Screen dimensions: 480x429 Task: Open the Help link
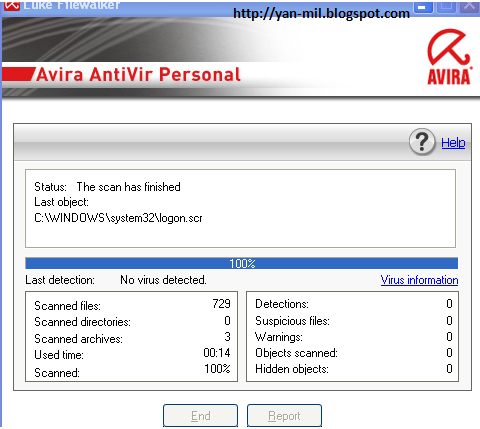click(453, 143)
